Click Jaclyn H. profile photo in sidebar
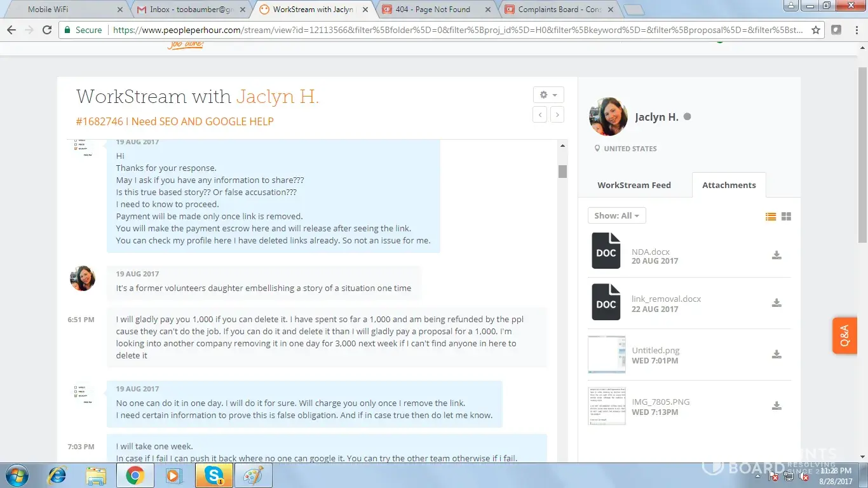The image size is (868, 488). pos(608,117)
